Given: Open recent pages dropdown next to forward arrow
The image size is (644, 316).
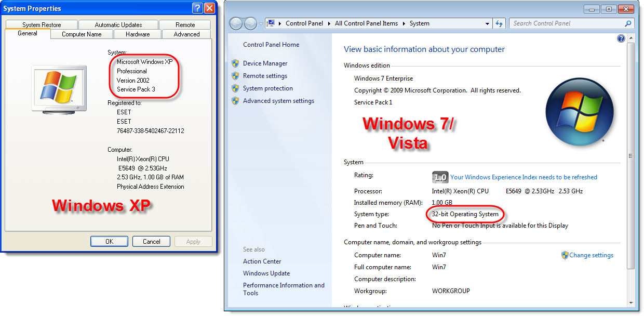Looking at the screenshot, I should [x=261, y=24].
